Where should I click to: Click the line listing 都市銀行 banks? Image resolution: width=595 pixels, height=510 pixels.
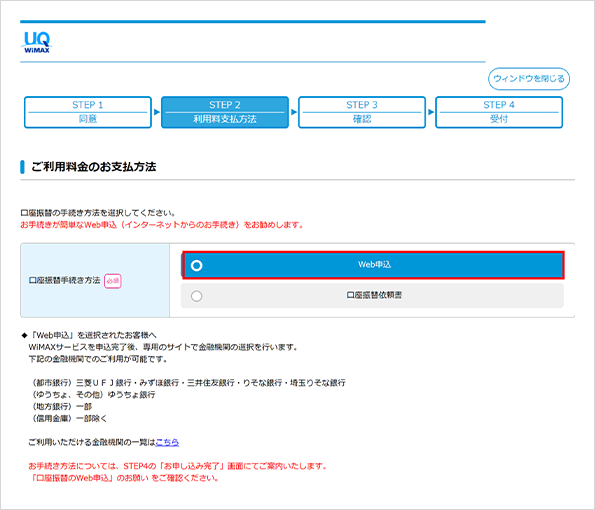tap(188, 383)
